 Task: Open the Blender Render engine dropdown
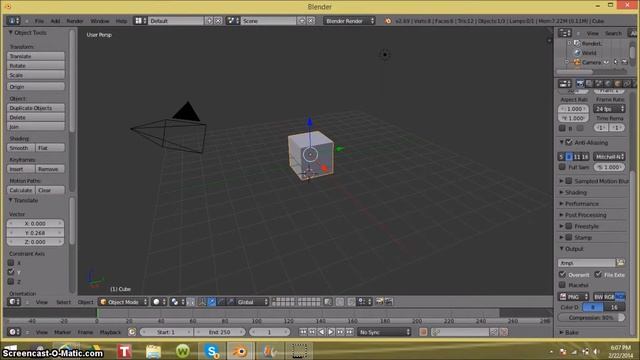(349, 21)
